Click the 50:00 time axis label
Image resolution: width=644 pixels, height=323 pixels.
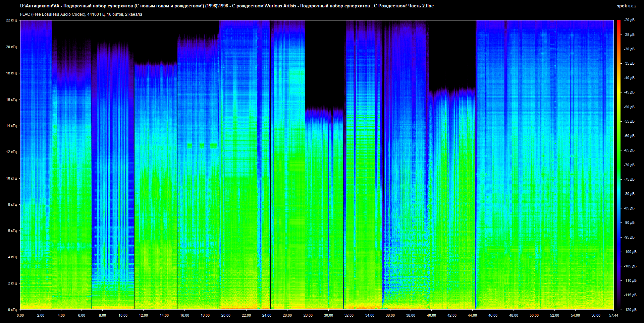point(534,315)
